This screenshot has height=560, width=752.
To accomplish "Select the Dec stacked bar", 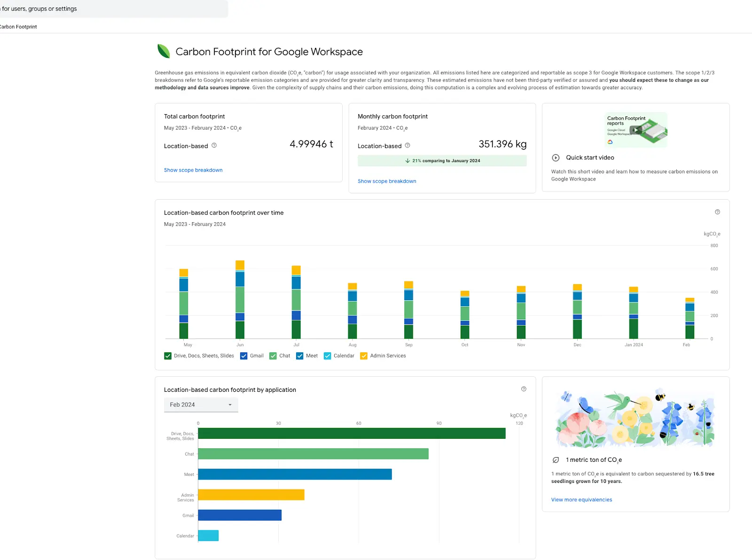I will pos(578,311).
